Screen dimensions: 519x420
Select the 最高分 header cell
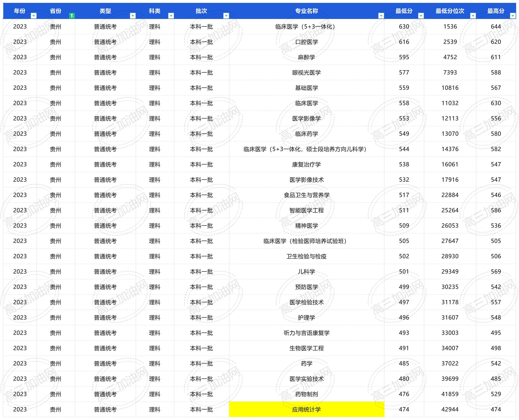click(x=496, y=11)
